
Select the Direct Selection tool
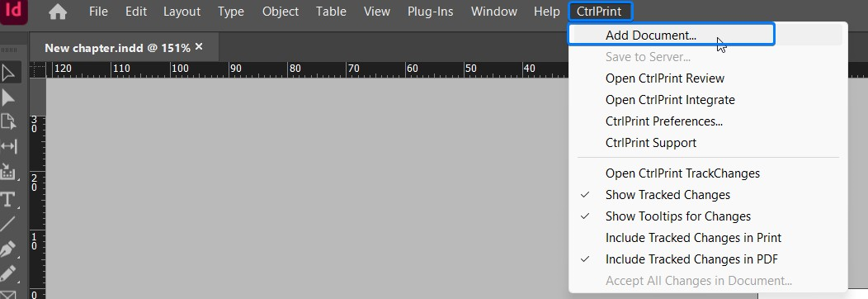(9, 97)
